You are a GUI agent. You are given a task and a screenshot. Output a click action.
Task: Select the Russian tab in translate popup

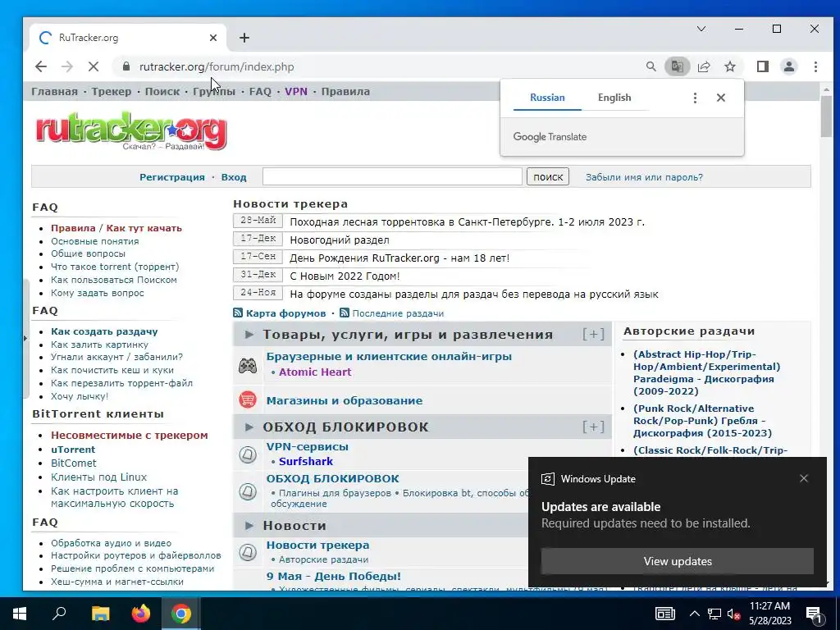pos(547,98)
